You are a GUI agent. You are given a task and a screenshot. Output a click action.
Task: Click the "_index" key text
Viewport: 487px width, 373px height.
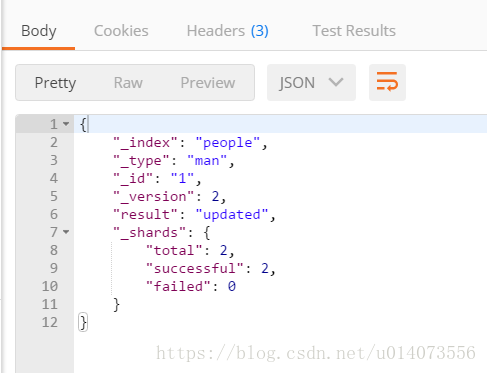(145, 143)
